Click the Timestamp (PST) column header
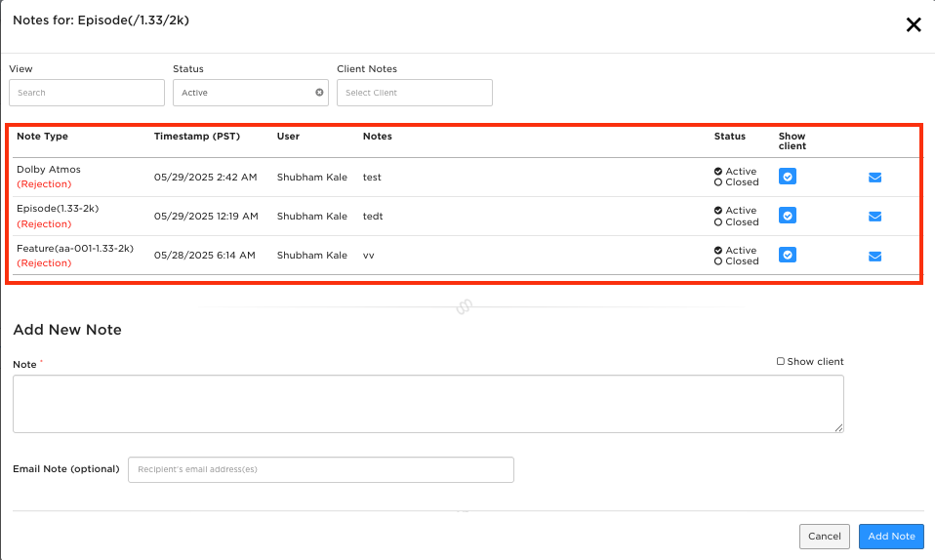This screenshot has height=560, width=935. pos(197,136)
